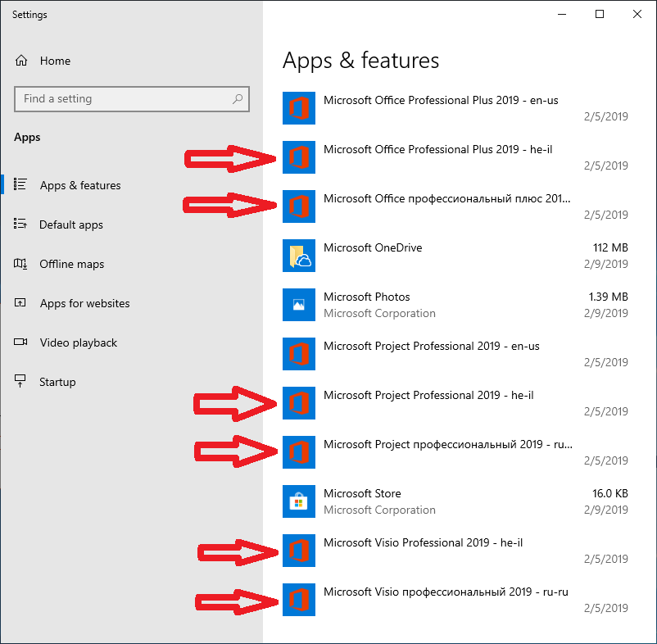Go to Default apps settings
Screen dimensions: 657x644
pos(71,224)
